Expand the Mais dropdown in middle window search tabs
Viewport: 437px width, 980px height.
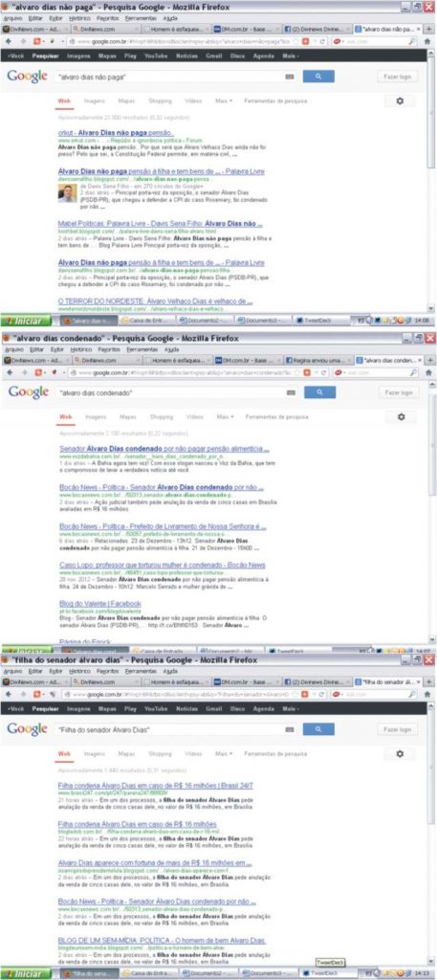tap(225, 417)
